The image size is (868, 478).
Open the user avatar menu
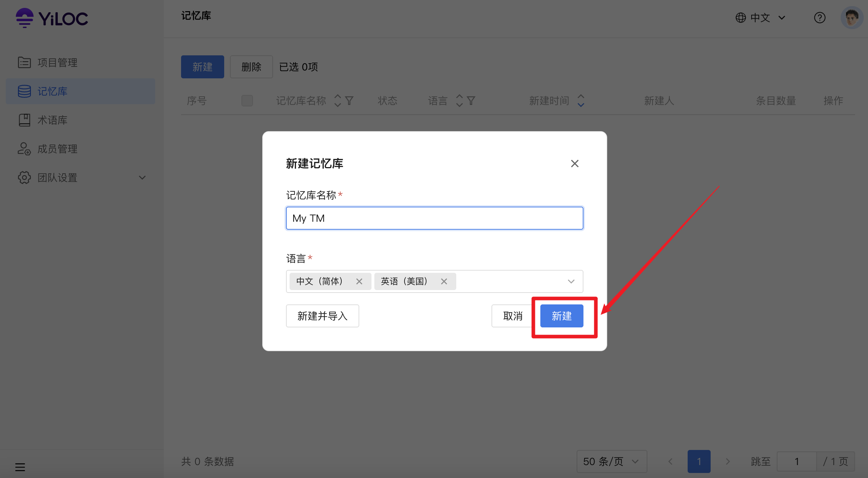tap(851, 18)
